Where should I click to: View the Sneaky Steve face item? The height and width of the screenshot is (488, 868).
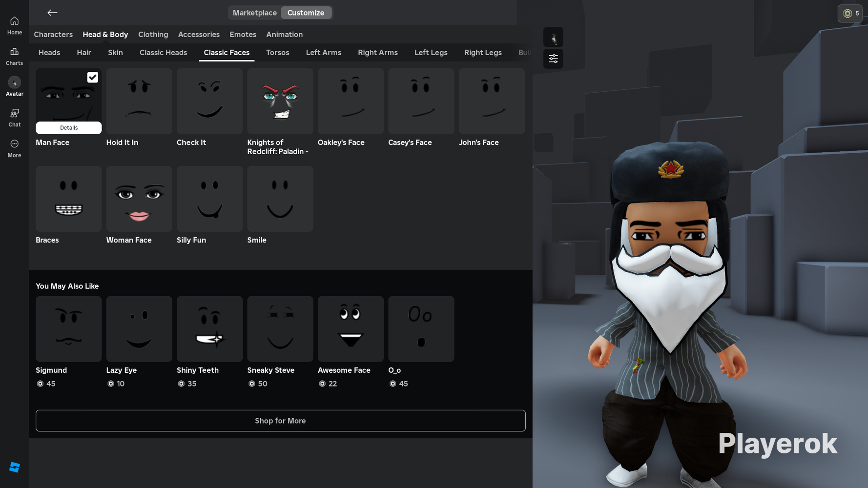[280, 329]
